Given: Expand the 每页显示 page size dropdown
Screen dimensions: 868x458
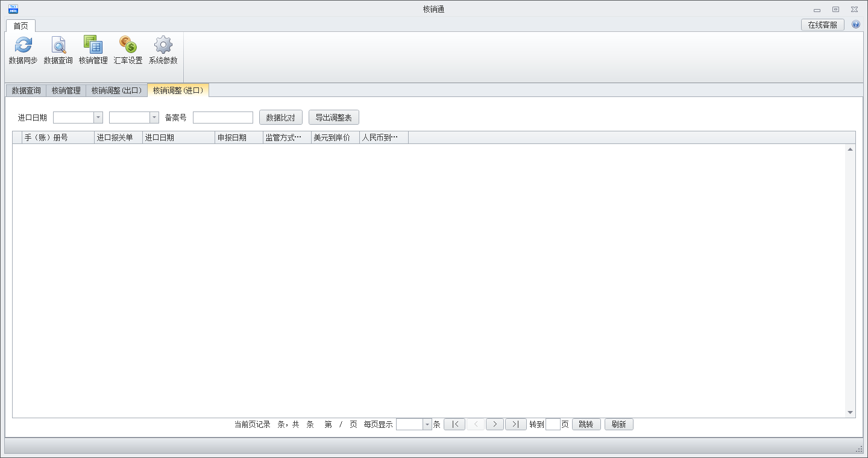Looking at the screenshot, I should [427, 424].
